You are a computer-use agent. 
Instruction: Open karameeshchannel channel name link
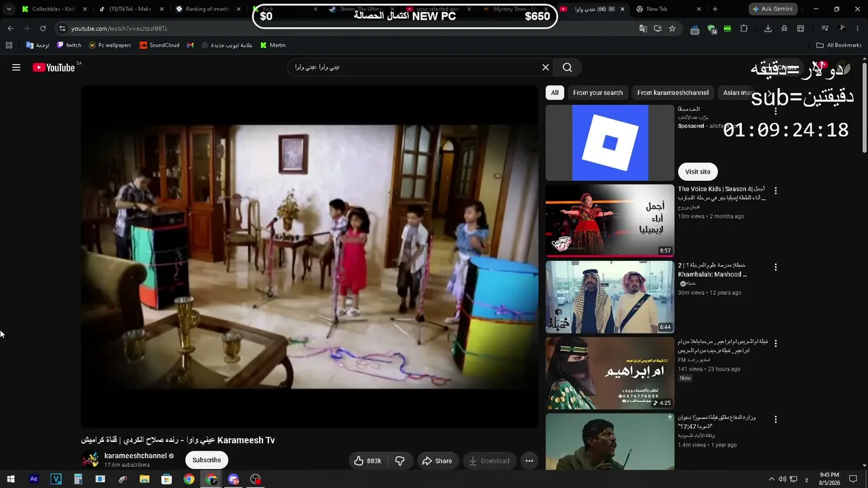136,456
